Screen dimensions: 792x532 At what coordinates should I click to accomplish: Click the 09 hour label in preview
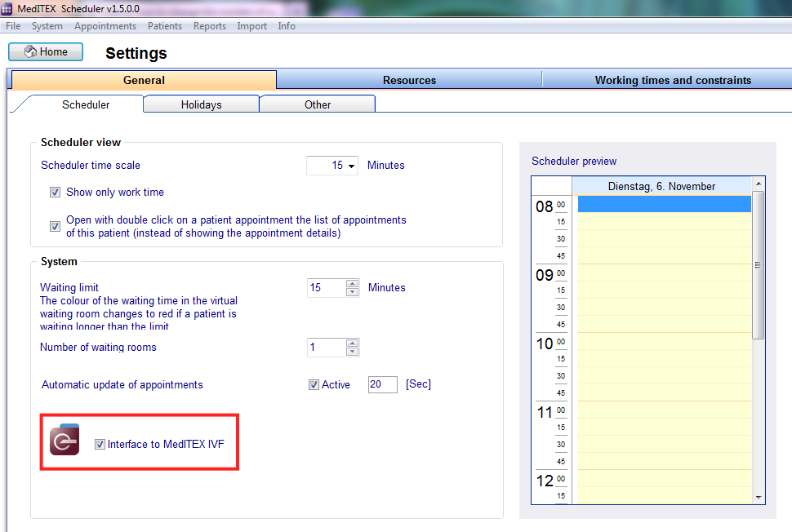(544, 275)
